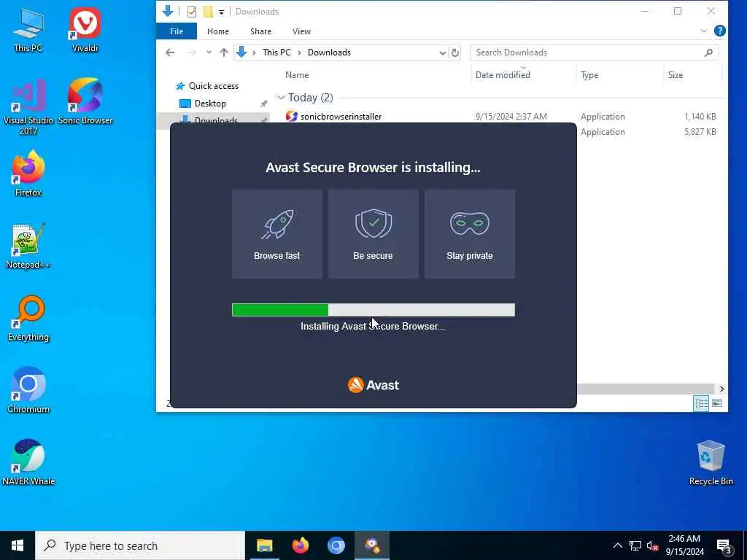Click the Avast installer taskbar icon
747x560 pixels.
pos(372,545)
